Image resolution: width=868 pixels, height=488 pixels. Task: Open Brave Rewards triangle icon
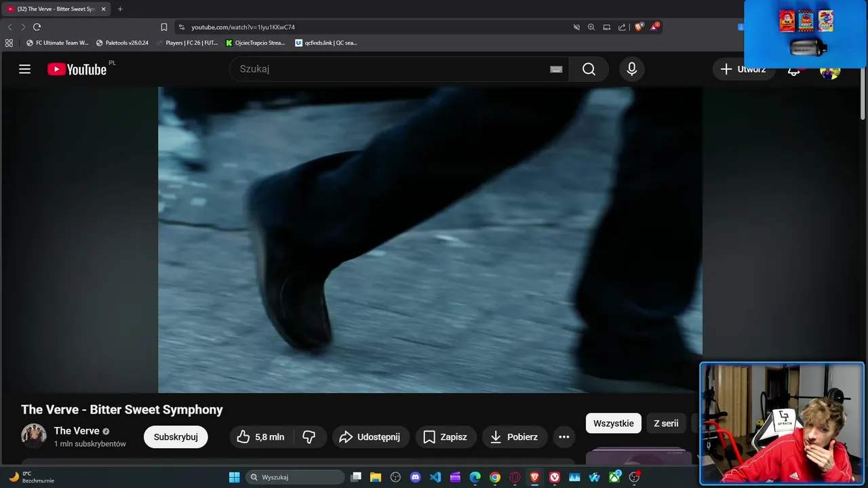pyautogui.click(x=654, y=27)
